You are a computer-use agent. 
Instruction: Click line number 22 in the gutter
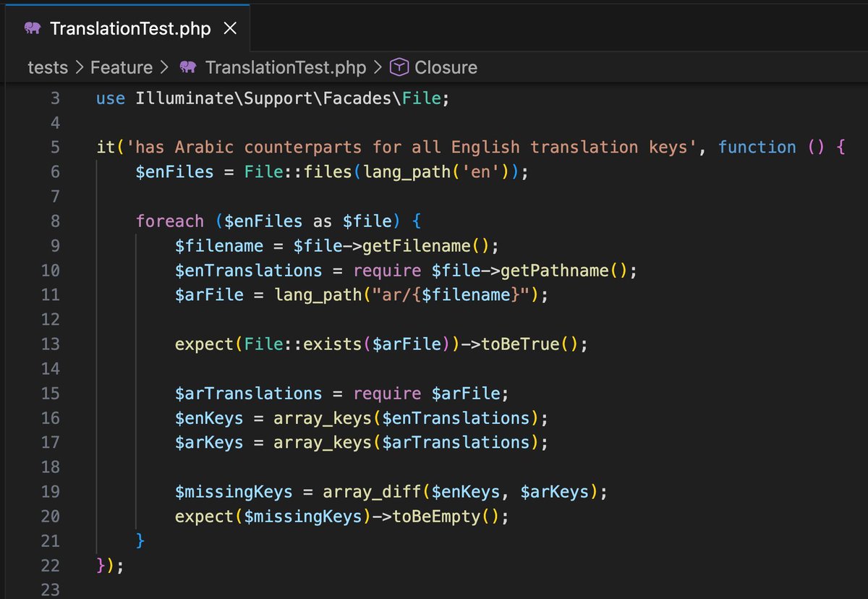(50, 566)
